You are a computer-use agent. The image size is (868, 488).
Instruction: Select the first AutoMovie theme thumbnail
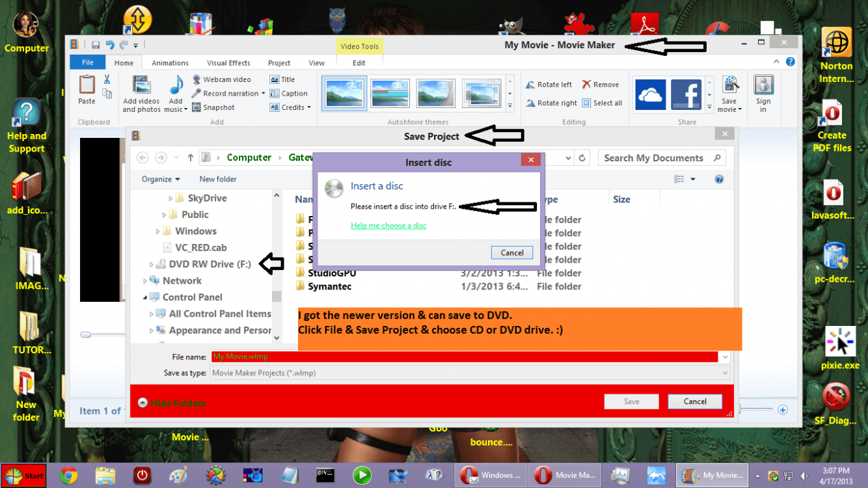pos(345,94)
